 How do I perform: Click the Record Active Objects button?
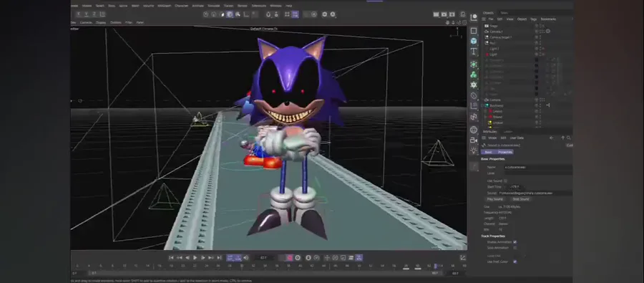point(290,258)
